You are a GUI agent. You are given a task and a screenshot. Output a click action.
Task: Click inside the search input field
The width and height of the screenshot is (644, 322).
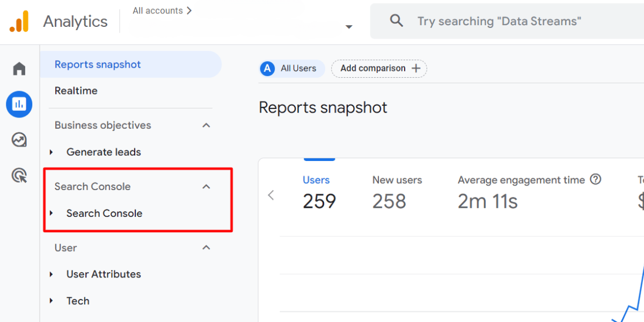point(499,21)
